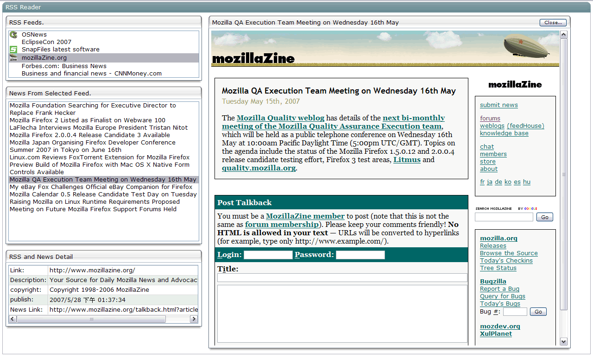
Task: Click the detail table scroll left arrow
Action: 13,319
